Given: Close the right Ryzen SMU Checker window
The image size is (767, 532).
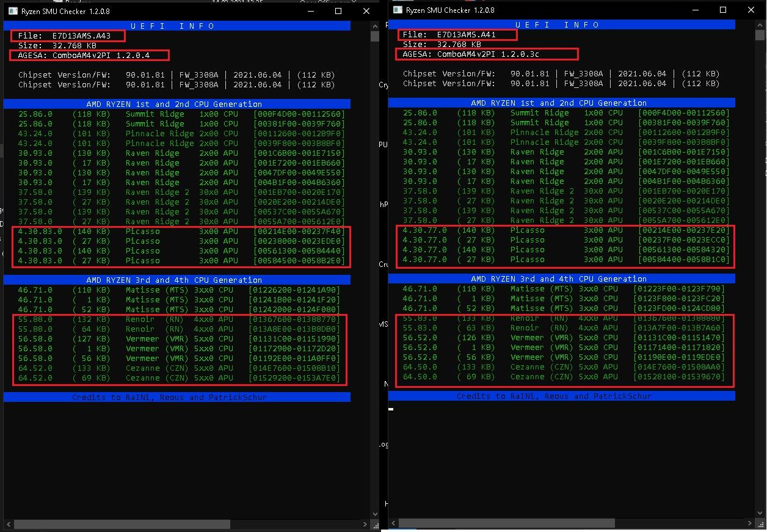Looking at the screenshot, I should 751,10.
